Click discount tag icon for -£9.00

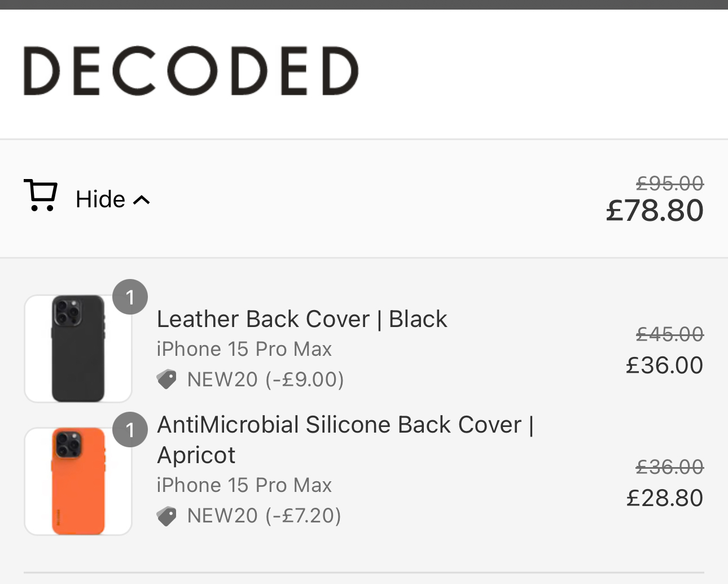[166, 380]
